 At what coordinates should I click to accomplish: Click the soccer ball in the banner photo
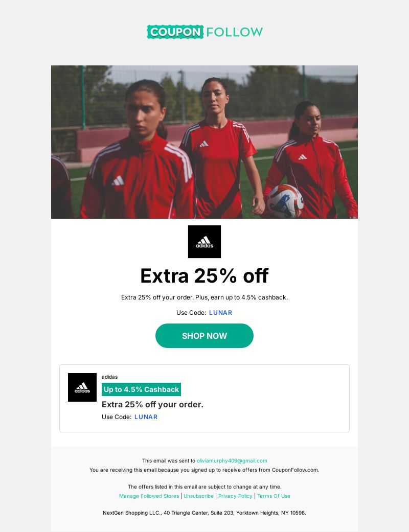[x=285, y=201]
